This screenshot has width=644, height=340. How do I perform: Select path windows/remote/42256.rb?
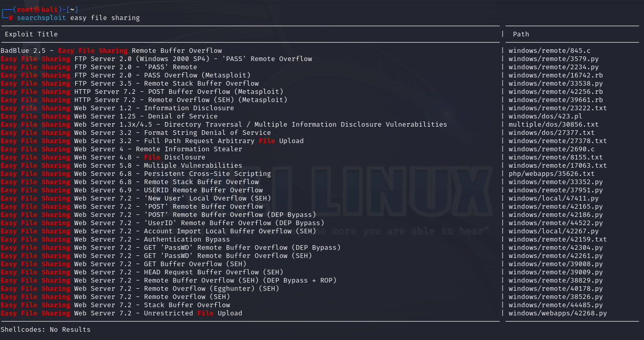[556, 92]
